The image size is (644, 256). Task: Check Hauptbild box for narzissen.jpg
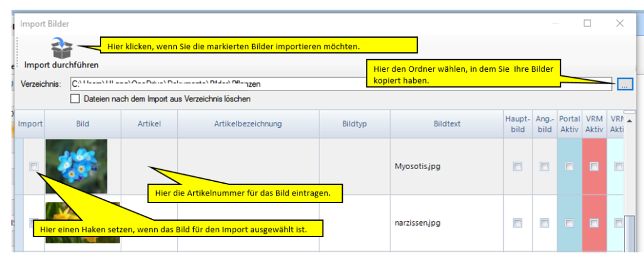click(x=517, y=223)
